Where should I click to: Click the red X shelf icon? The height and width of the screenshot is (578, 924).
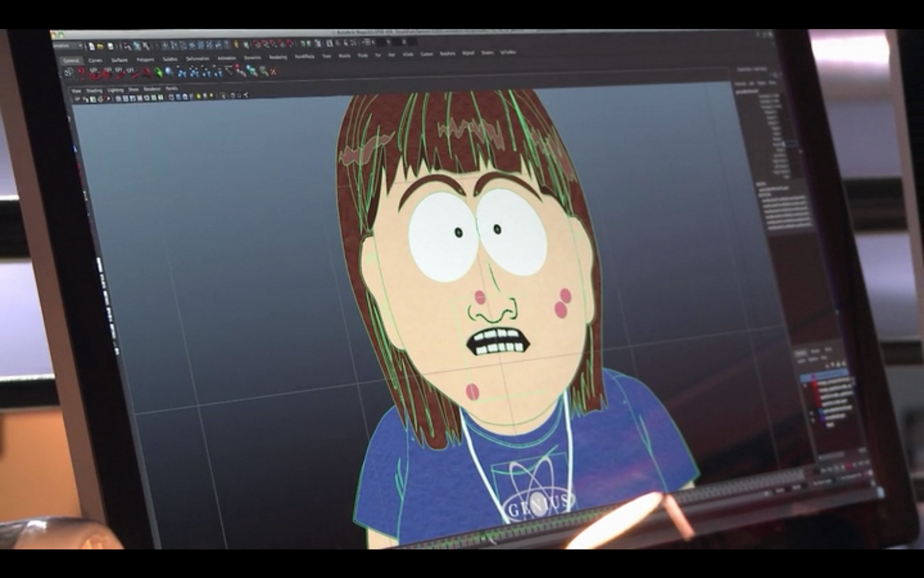pos(273,72)
